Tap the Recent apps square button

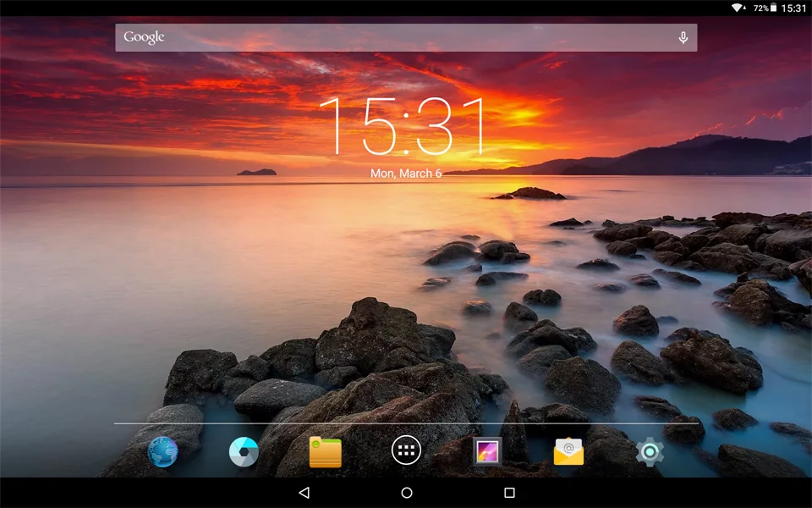pyautogui.click(x=509, y=493)
